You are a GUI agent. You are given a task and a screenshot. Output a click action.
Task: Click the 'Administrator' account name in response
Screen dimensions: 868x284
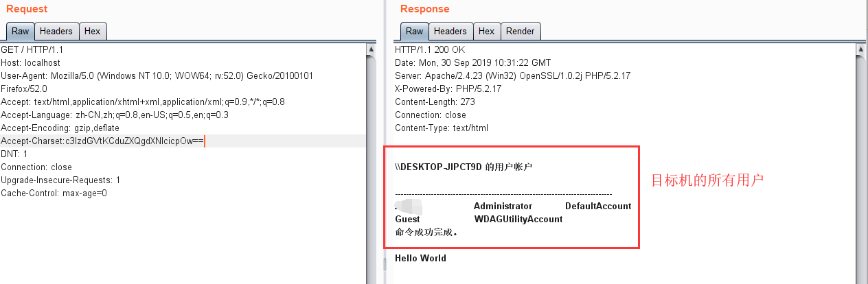point(503,206)
